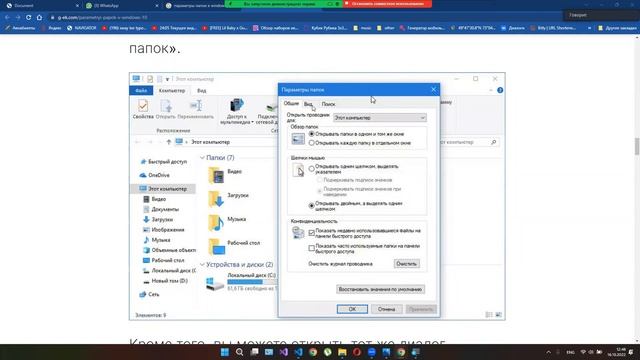Viewport: 640px width, 360px height.
Task: Confirm the dialog with OK
Action: (352, 309)
